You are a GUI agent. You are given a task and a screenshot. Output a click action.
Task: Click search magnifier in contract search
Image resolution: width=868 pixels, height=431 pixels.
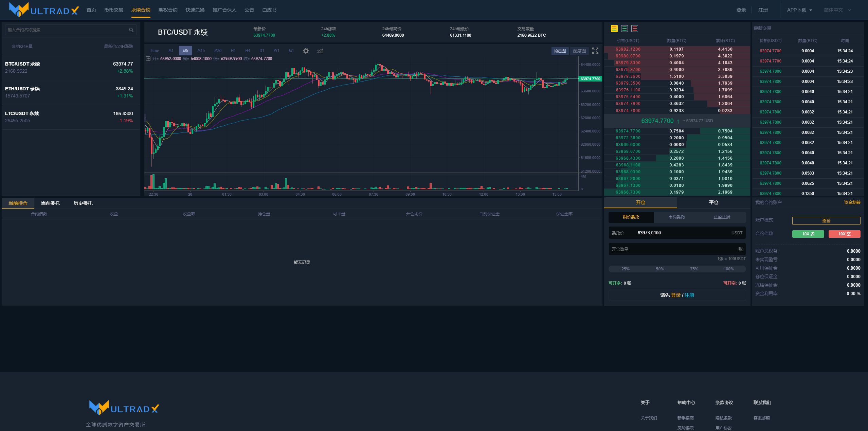point(131,30)
